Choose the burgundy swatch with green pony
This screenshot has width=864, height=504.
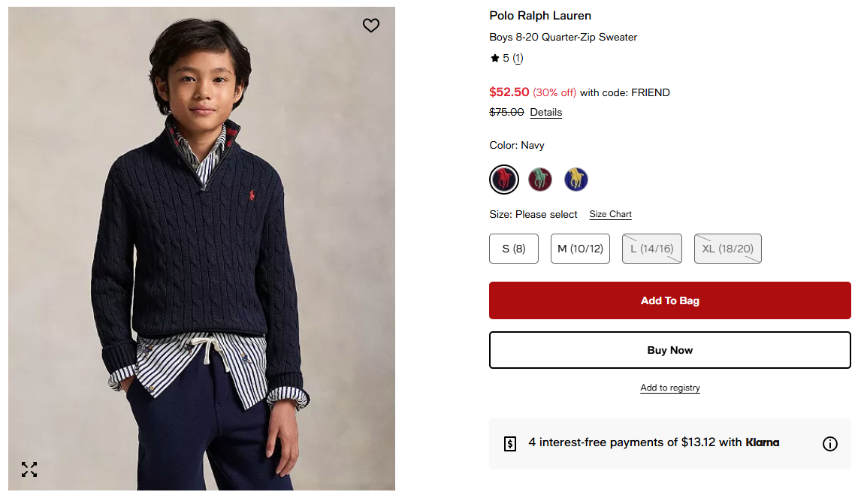point(540,180)
